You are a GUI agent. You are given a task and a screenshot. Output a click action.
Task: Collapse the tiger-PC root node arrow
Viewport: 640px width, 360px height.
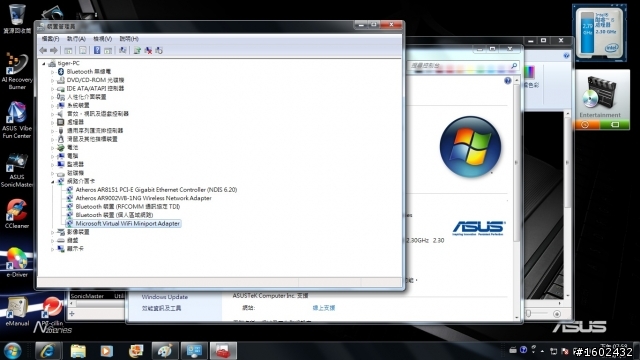44,63
